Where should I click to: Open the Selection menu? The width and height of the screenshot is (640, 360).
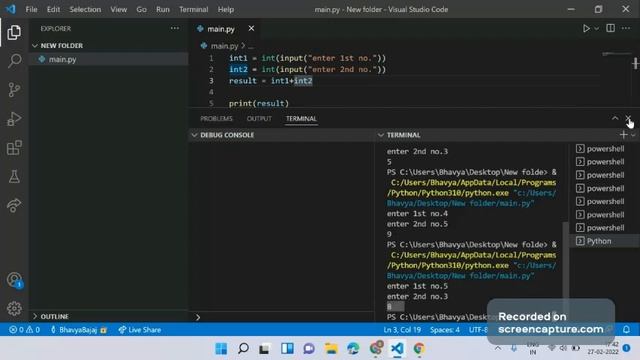tap(85, 9)
